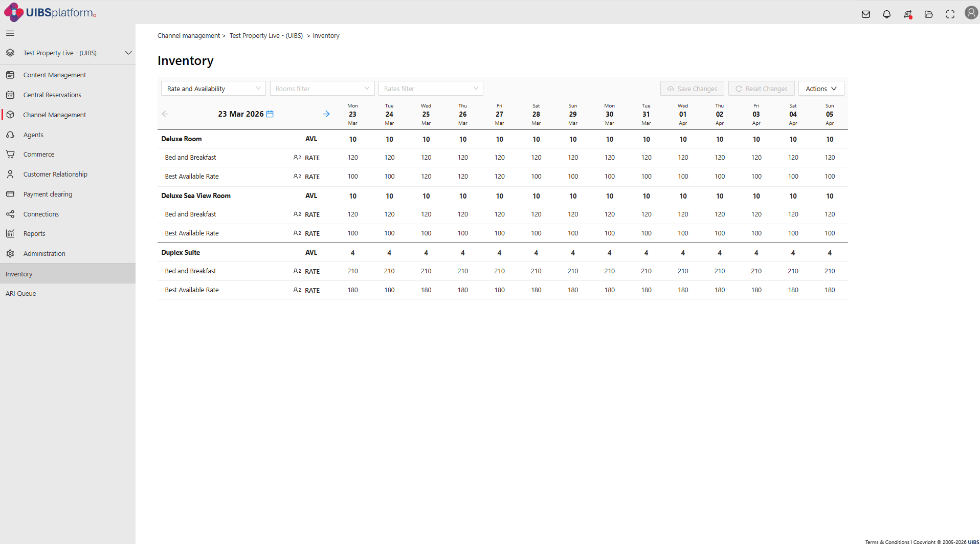Open the user profile avatar
980x544 pixels.
(x=971, y=13)
